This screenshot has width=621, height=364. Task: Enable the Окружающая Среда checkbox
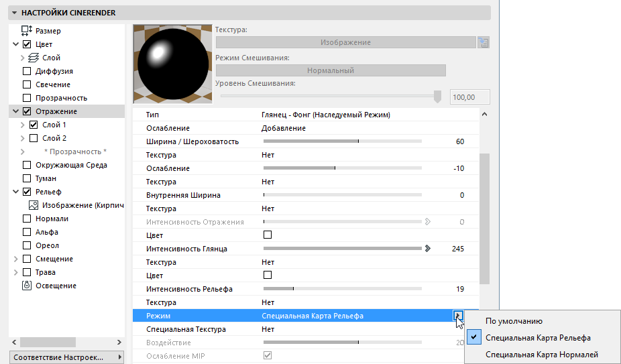coord(27,165)
